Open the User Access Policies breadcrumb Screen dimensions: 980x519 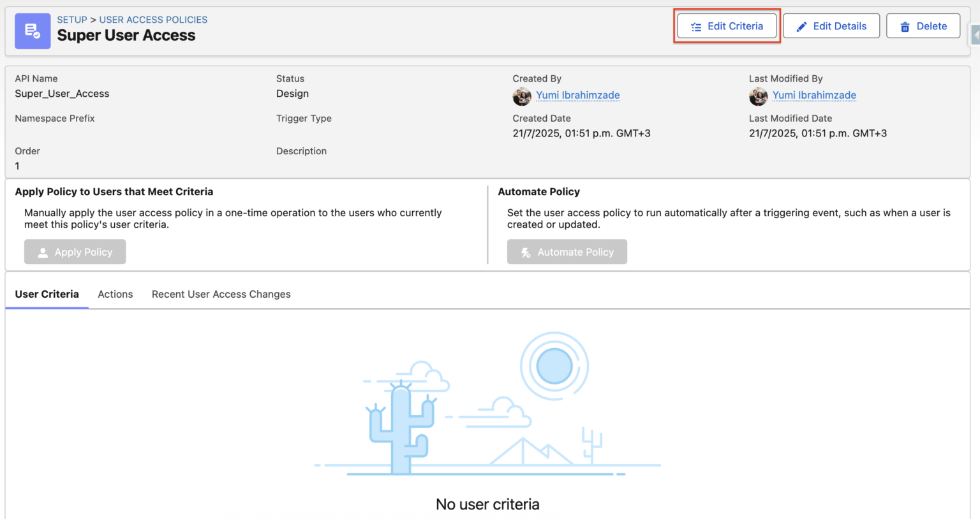pos(153,19)
